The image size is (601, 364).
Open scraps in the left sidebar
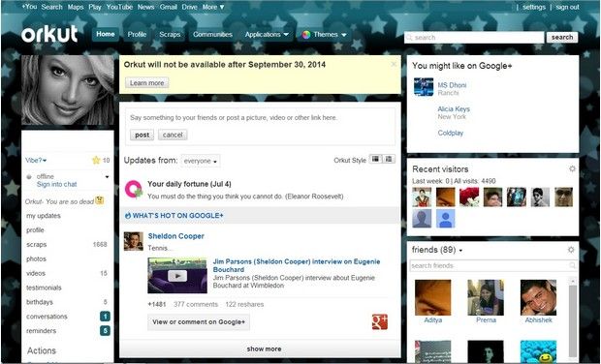37,244
